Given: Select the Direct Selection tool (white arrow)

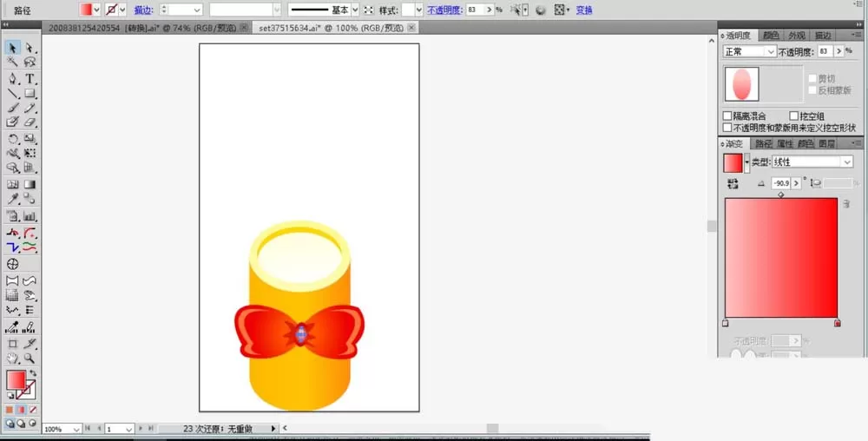Looking at the screenshot, I should click(x=30, y=48).
